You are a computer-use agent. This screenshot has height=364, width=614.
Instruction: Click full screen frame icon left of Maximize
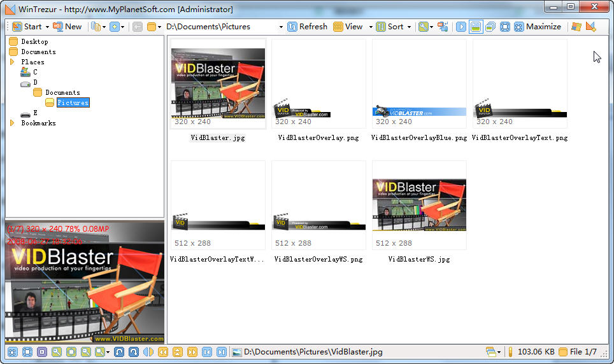click(x=504, y=27)
